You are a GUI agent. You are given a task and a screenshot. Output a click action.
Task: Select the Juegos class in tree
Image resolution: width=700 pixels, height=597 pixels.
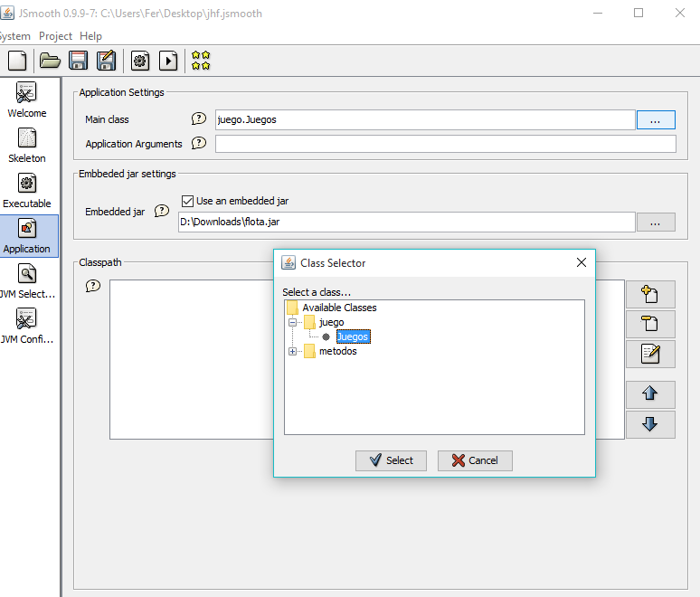[353, 336]
